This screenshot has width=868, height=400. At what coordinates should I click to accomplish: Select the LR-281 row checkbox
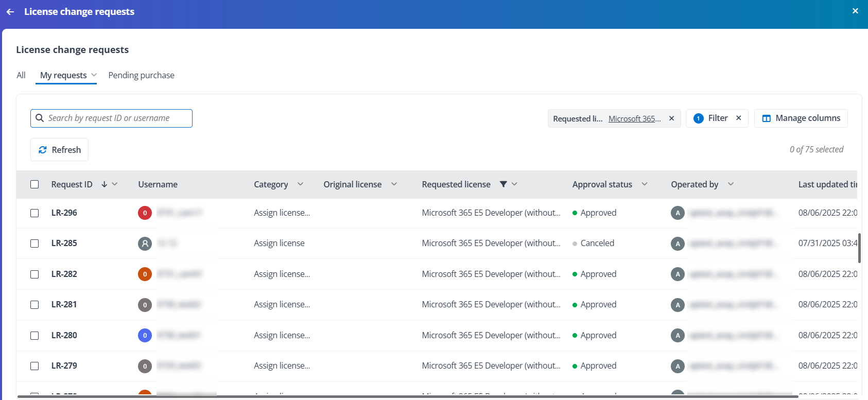(x=34, y=305)
